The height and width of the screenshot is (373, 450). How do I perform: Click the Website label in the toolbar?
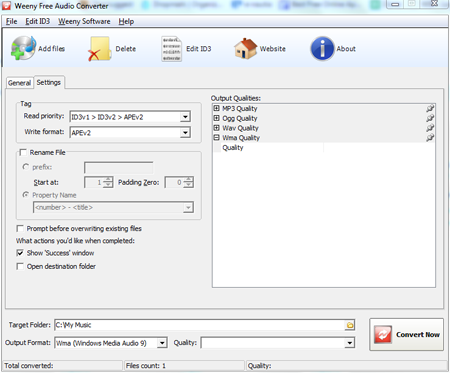tap(273, 49)
